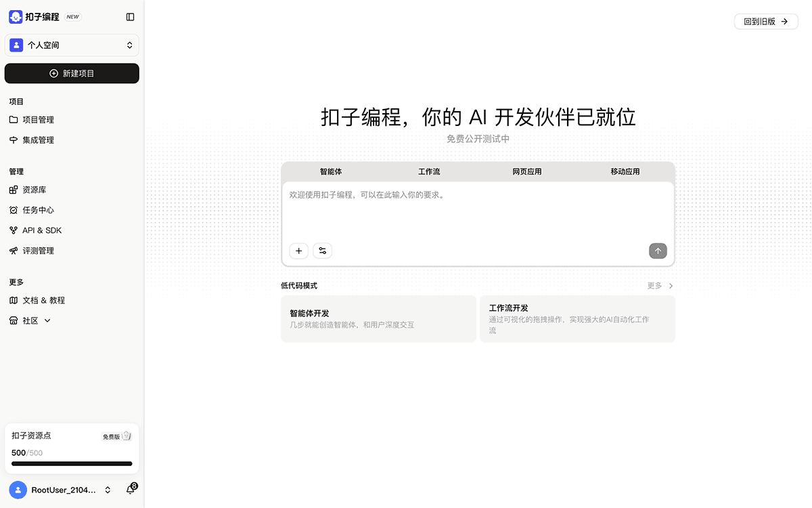The width and height of the screenshot is (812, 508).
Task: 点击输入框旁的设置开关图标
Action: [x=322, y=251]
